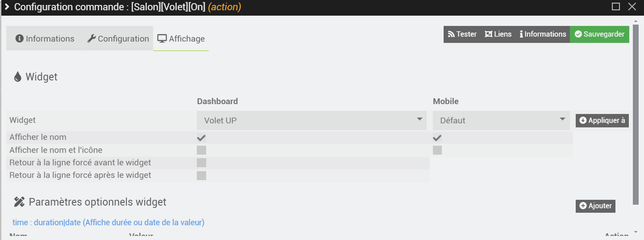Click the droplet icon beside Widget heading
Viewport: 644px width, 240px height.
coord(18,77)
